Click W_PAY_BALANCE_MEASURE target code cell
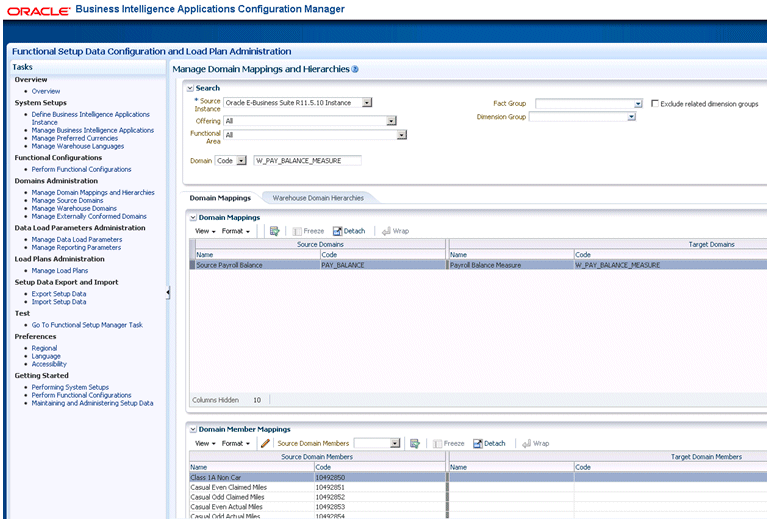767x525 pixels. 670,265
